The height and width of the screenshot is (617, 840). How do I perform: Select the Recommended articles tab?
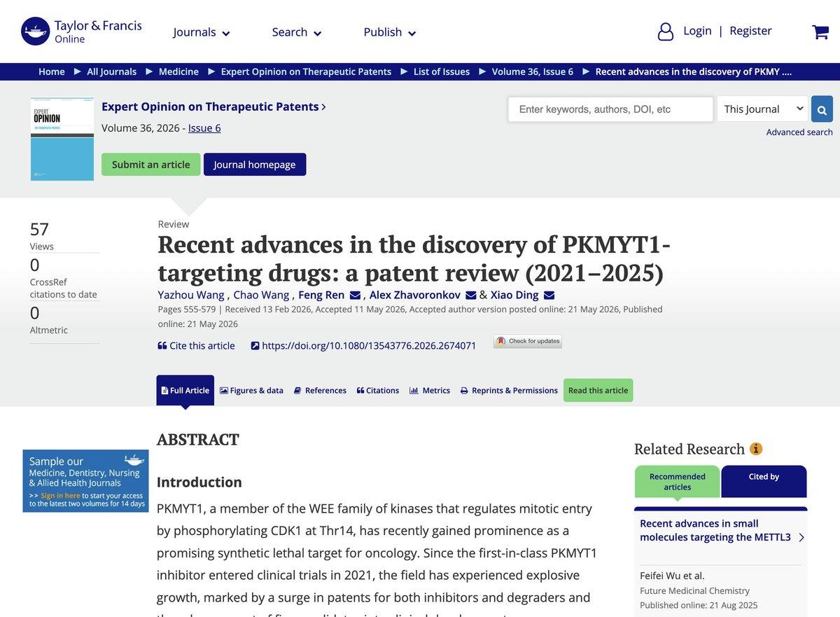coord(677,482)
